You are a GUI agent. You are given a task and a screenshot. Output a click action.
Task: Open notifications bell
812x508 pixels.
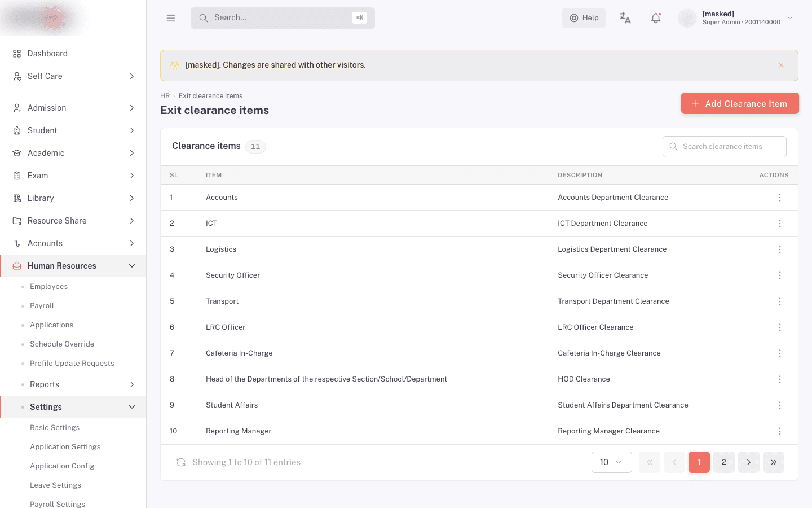[x=656, y=18]
